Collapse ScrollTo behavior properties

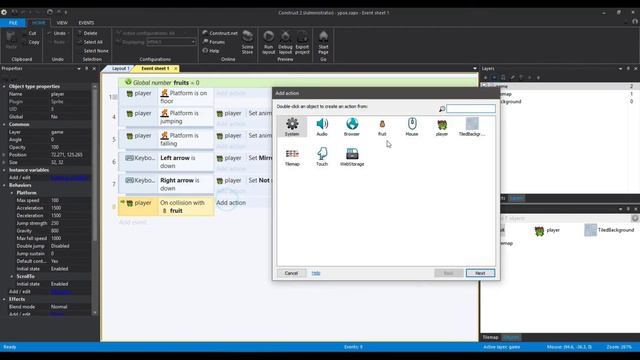(x=12, y=276)
